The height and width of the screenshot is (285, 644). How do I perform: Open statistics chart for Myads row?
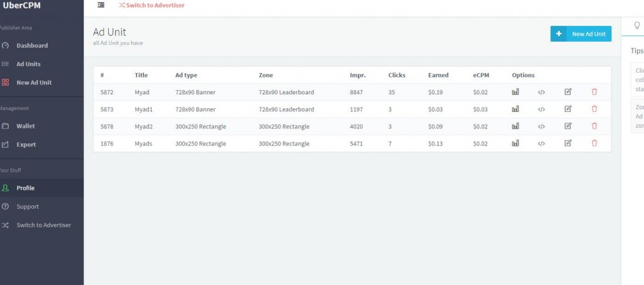pos(515,143)
